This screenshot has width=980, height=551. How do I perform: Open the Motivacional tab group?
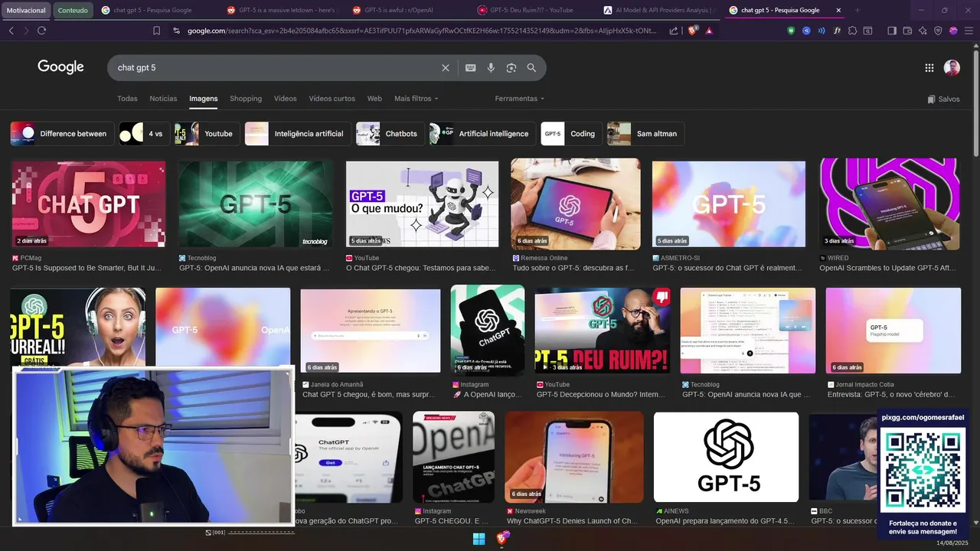pos(27,10)
